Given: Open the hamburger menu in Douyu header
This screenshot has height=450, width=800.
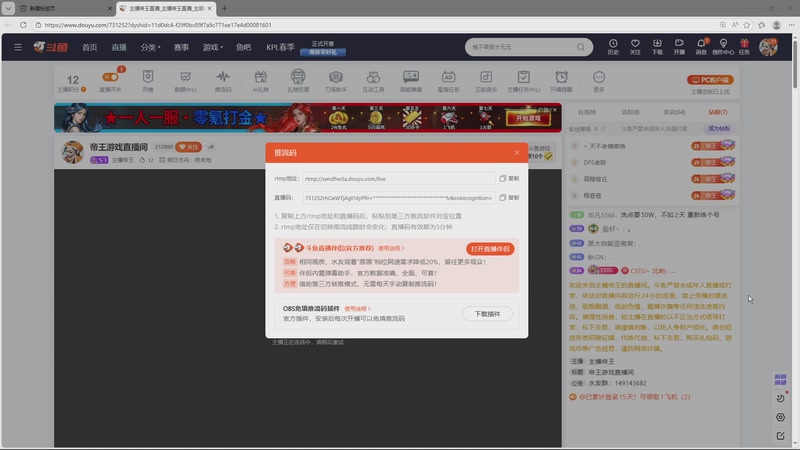Looking at the screenshot, I should click(x=18, y=47).
